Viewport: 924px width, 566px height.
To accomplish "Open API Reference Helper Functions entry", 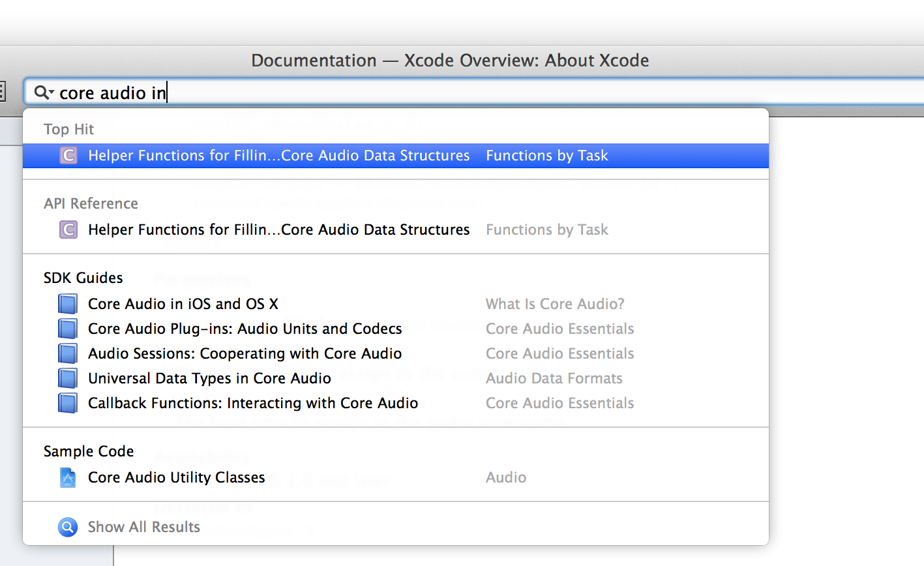I will point(278,230).
